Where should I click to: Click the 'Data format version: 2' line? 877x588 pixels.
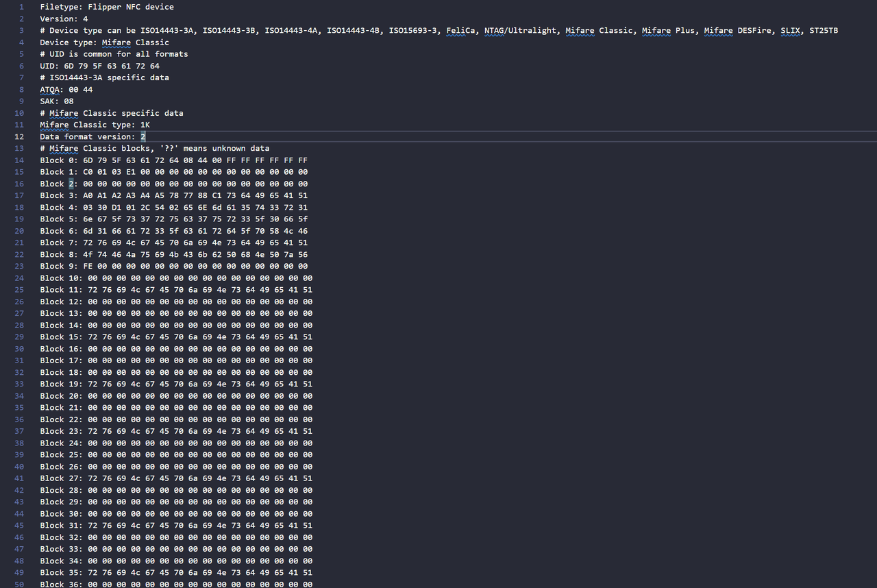92,136
